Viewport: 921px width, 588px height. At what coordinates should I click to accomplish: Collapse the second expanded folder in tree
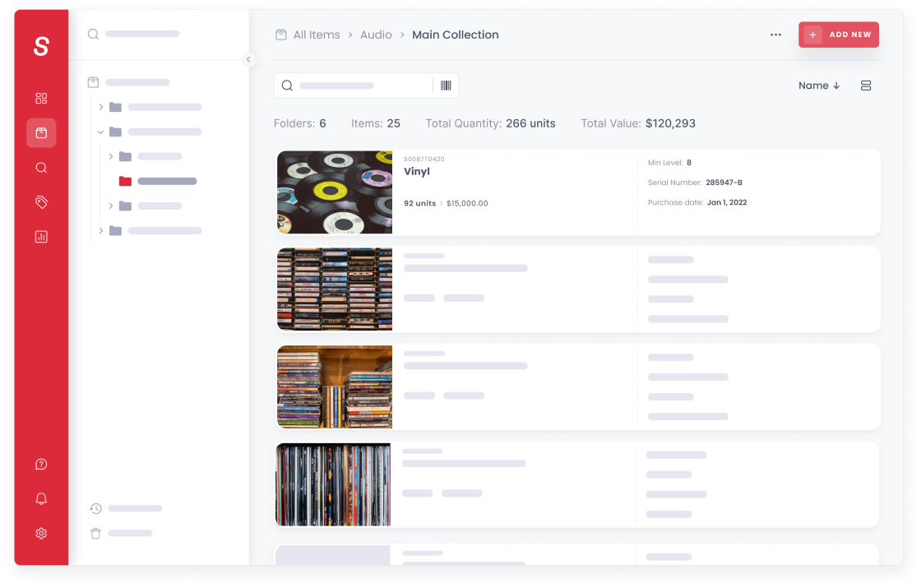coord(101,132)
